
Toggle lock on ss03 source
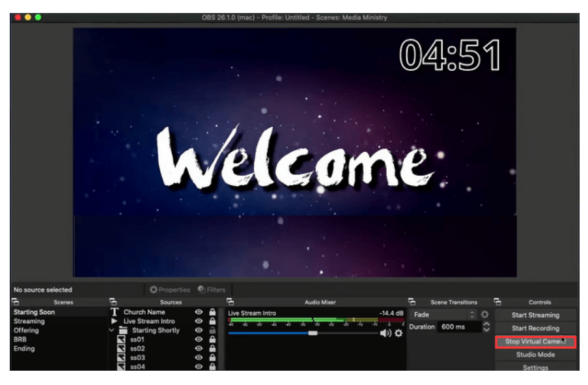(212, 358)
